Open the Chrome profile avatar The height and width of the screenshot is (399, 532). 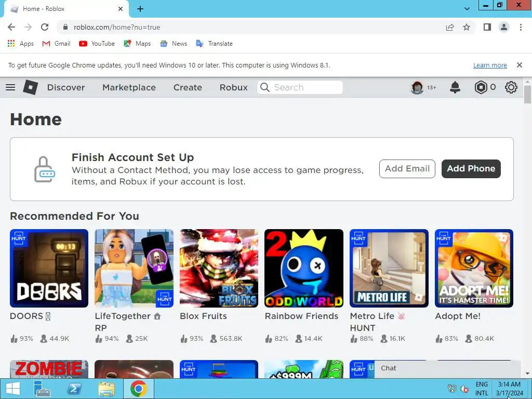pos(504,27)
